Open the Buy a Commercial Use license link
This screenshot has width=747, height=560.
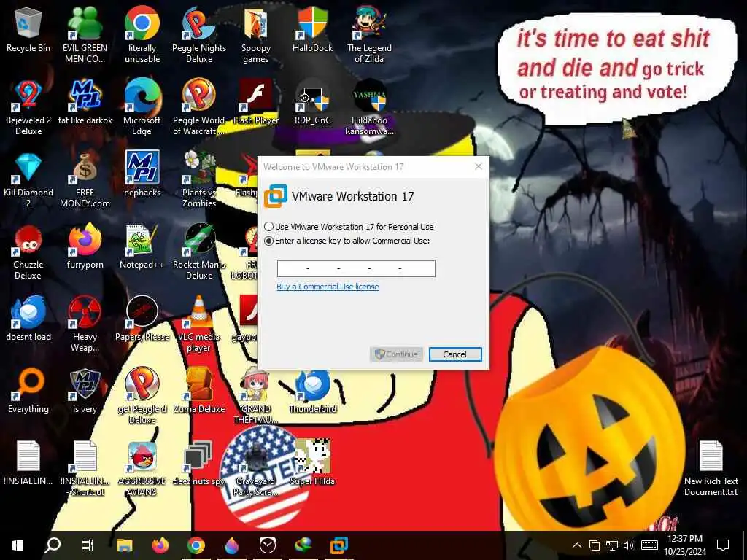click(x=328, y=287)
